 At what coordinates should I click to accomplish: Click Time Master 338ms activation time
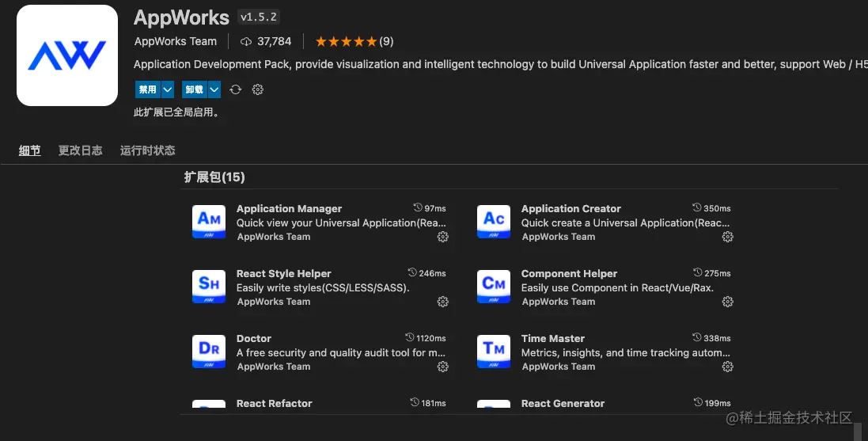711,338
